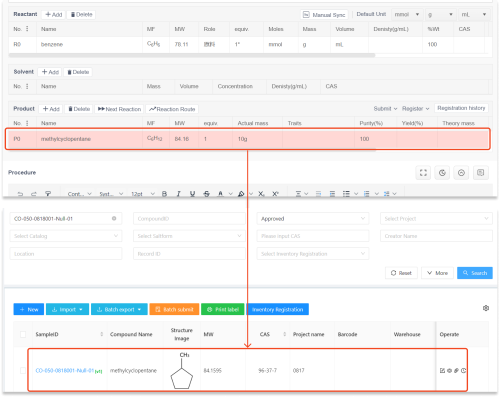This screenshot has width=500, height=397.
Task: Open the Procedure fullscreen expand icon
Action: tap(423, 173)
